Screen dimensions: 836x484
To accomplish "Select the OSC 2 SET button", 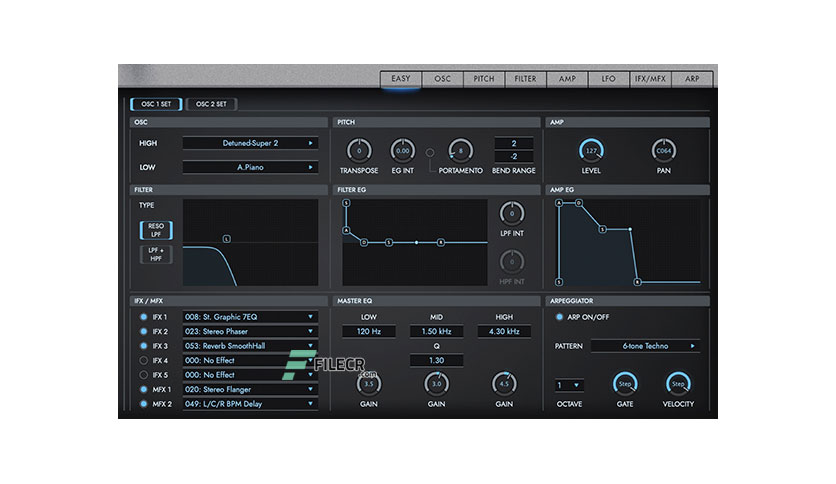I will tap(212, 104).
